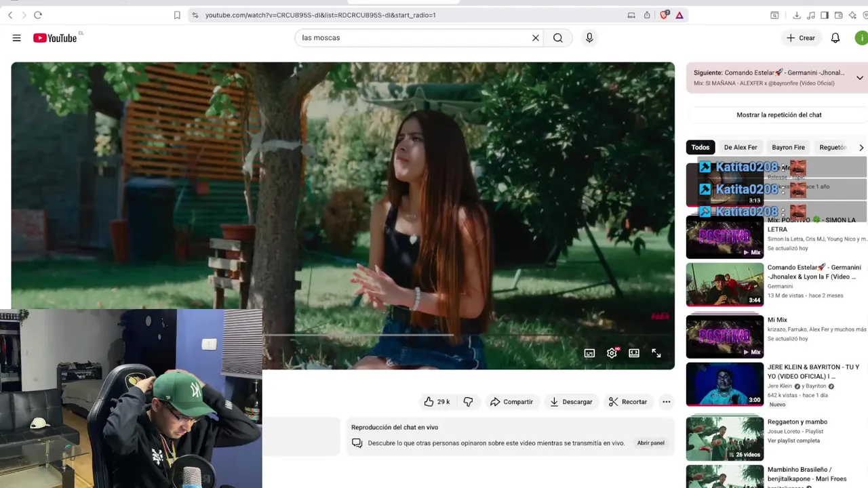Click the tab search icon in toolbar
This screenshot has height=488, width=868.
point(774,15)
